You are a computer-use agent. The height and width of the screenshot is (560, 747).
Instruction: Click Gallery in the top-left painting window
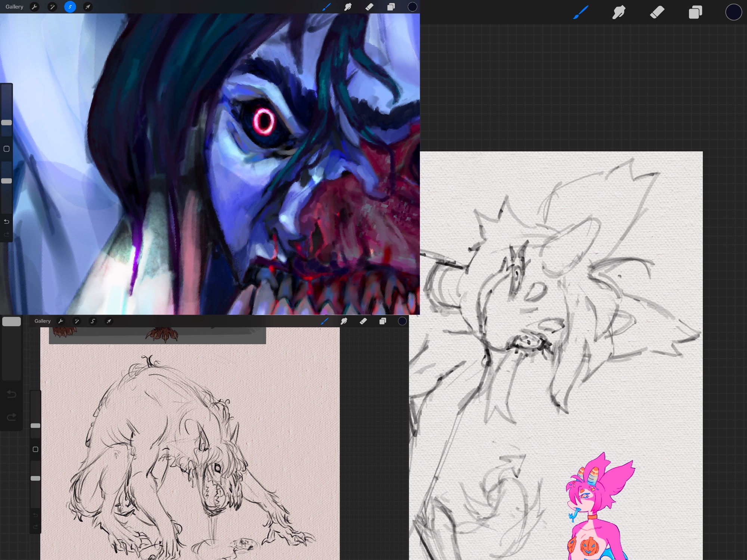15,7
